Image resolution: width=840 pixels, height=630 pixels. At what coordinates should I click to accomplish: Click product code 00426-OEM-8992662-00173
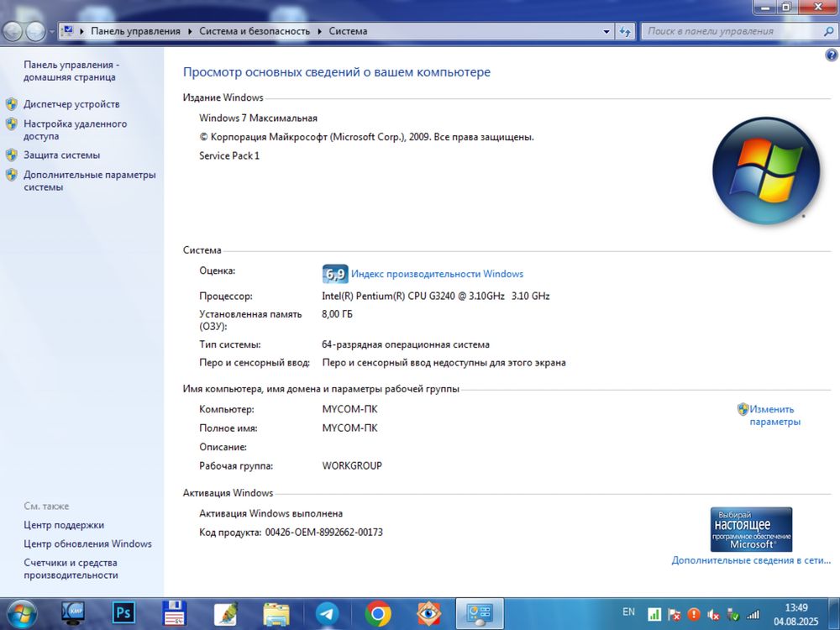(324, 532)
